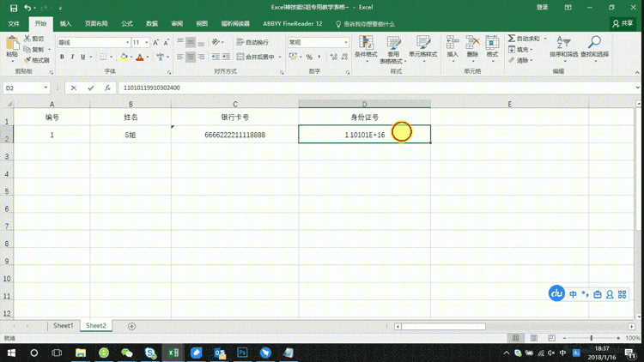Click the Save icon in quick access toolbar

click(x=15, y=8)
